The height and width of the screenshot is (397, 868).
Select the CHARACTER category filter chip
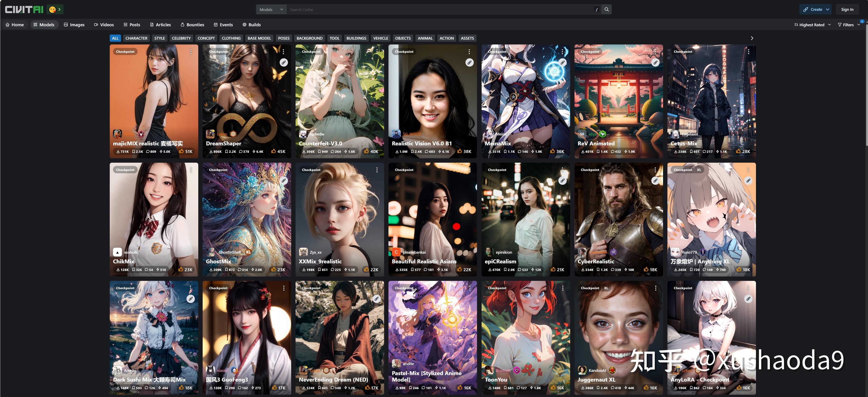point(136,38)
